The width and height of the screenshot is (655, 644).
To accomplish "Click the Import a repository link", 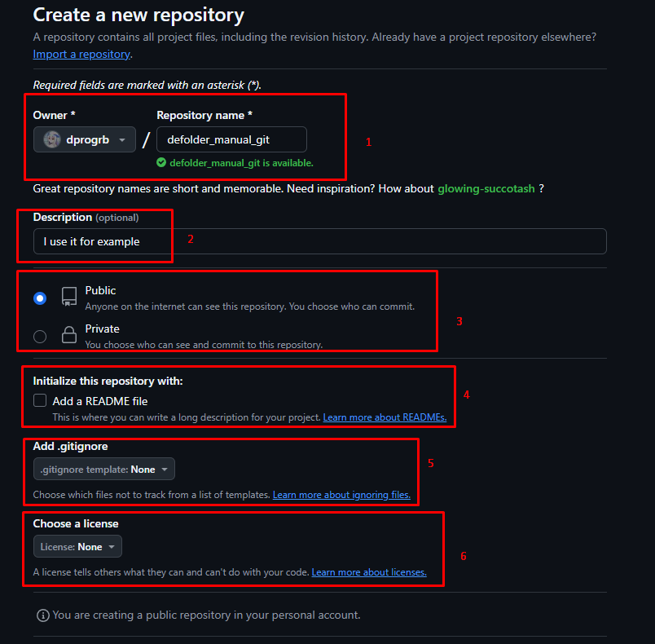I will pyautogui.click(x=81, y=55).
